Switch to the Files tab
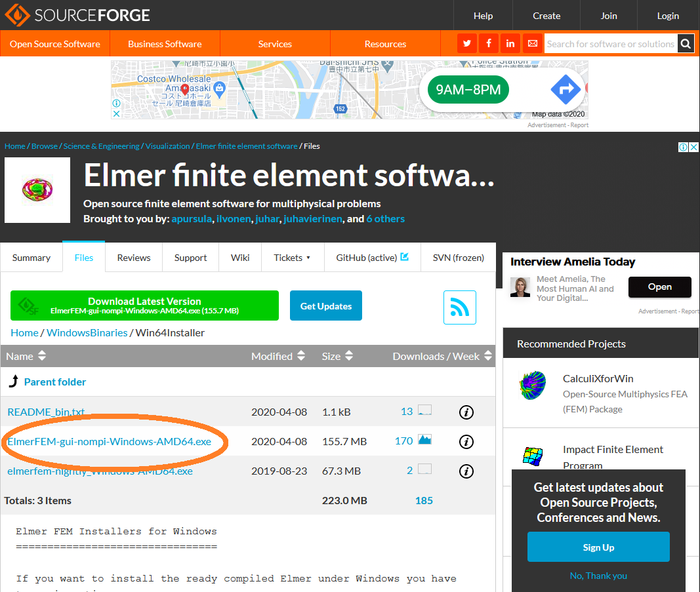This screenshot has width=700, height=592. pos(84,257)
